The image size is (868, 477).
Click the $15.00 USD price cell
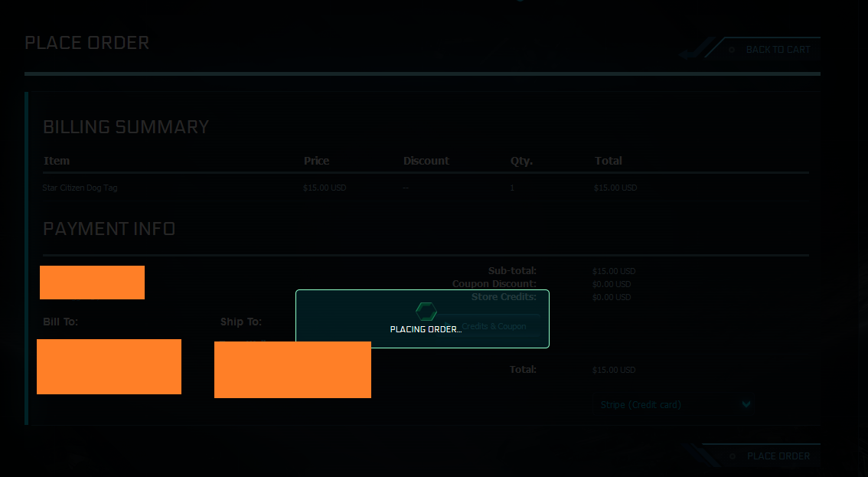coord(325,188)
